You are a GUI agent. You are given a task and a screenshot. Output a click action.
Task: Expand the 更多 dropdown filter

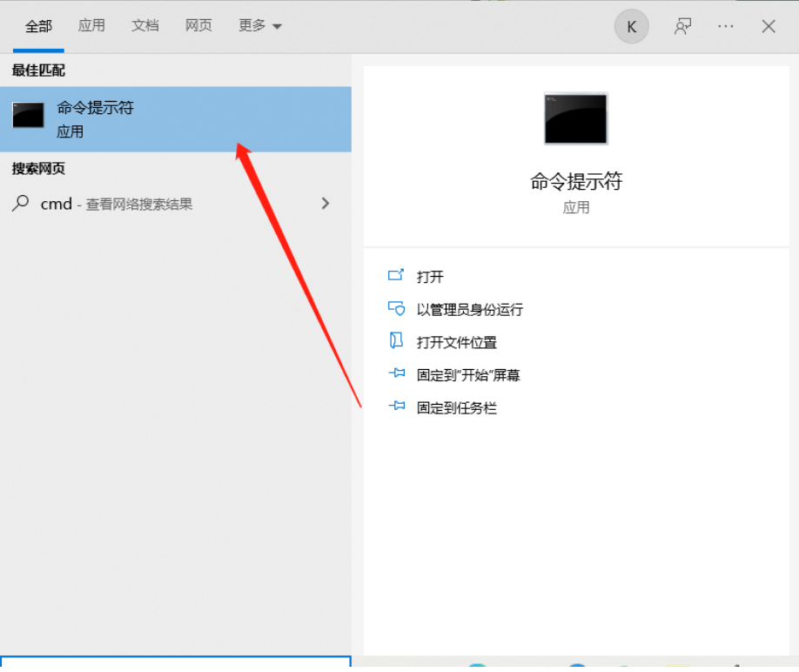click(x=259, y=26)
